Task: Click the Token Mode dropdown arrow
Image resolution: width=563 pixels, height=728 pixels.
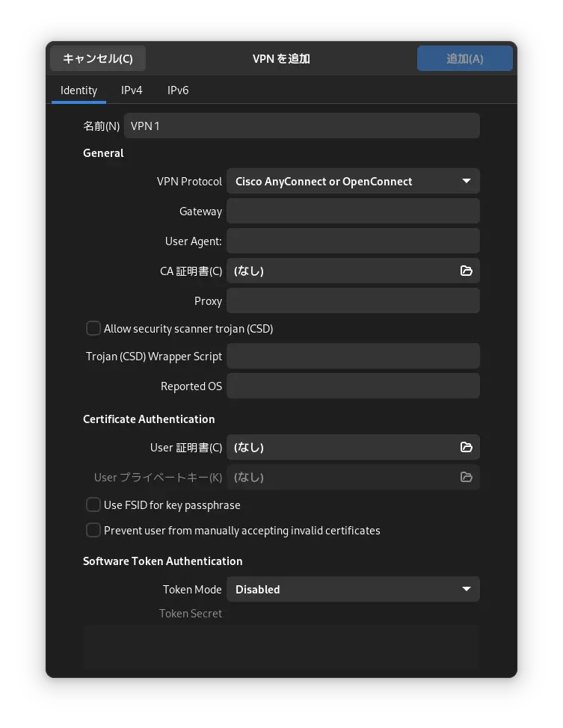Action: coord(467,589)
